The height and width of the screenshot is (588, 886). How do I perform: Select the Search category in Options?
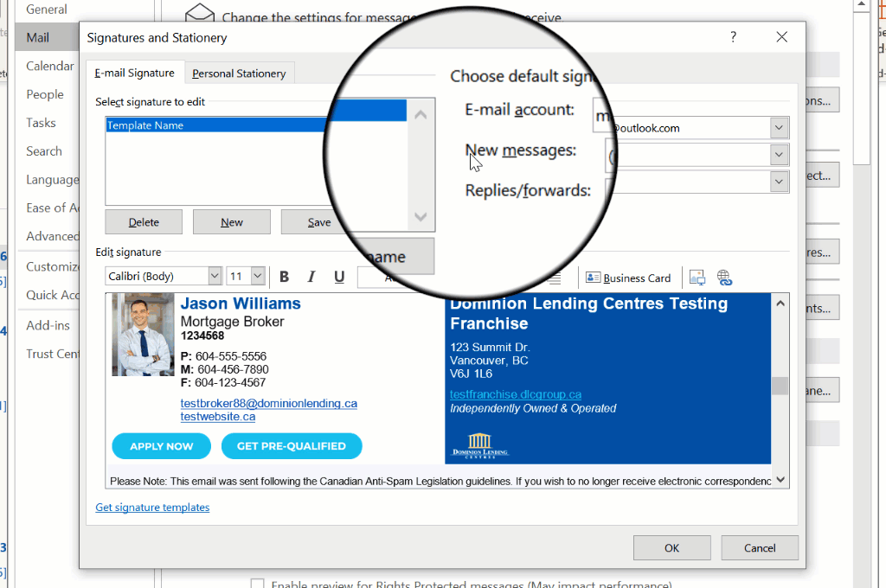point(44,150)
